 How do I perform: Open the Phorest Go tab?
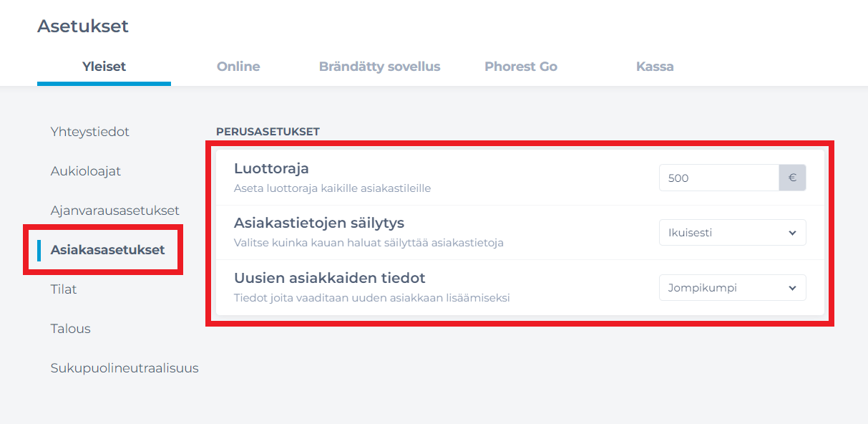coord(521,67)
